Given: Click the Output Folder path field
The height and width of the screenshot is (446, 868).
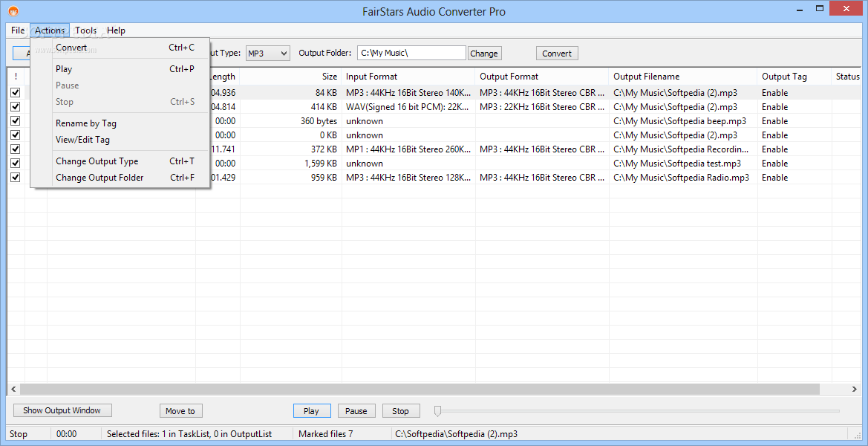Looking at the screenshot, I should 411,54.
